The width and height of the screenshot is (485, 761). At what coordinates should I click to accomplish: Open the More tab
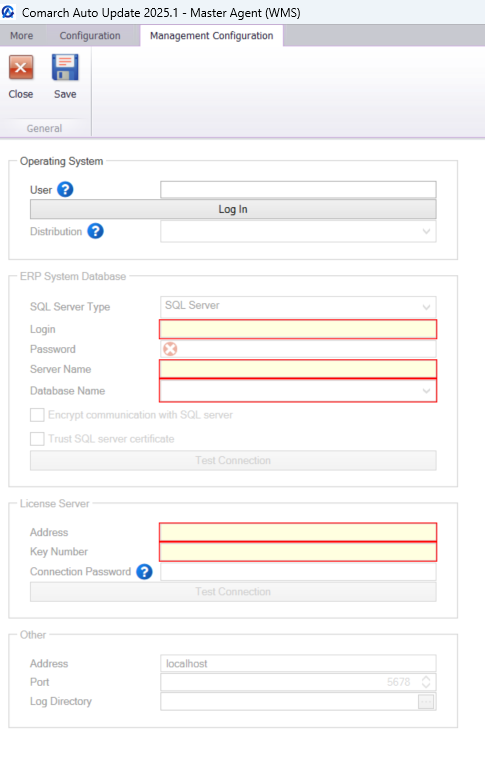point(22,36)
